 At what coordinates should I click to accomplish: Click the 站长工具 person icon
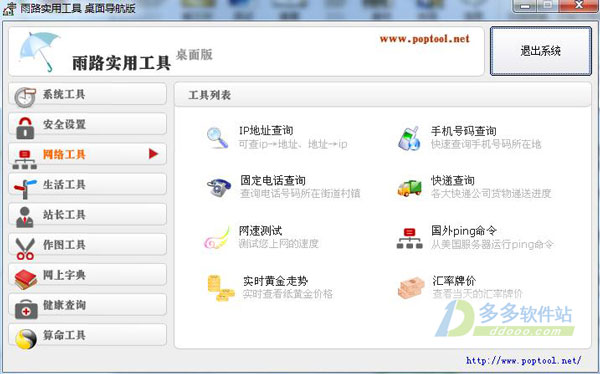point(25,217)
